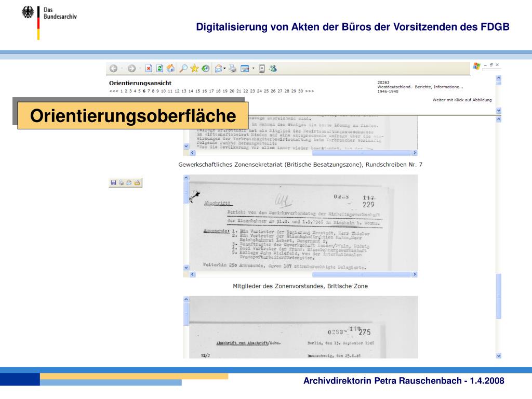Click the top partially visible document image
This screenshot has height=399, width=532.
(x=303, y=132)
